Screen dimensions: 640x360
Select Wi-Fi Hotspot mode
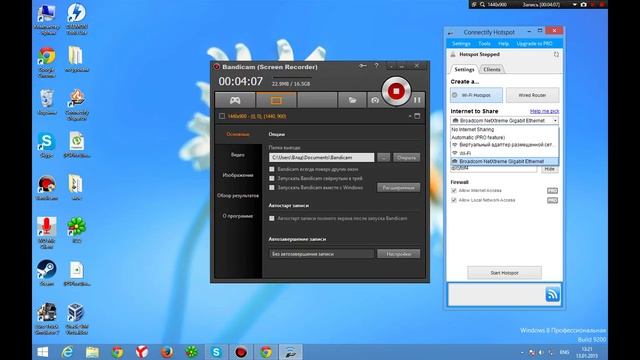click(x=476, y=95)
